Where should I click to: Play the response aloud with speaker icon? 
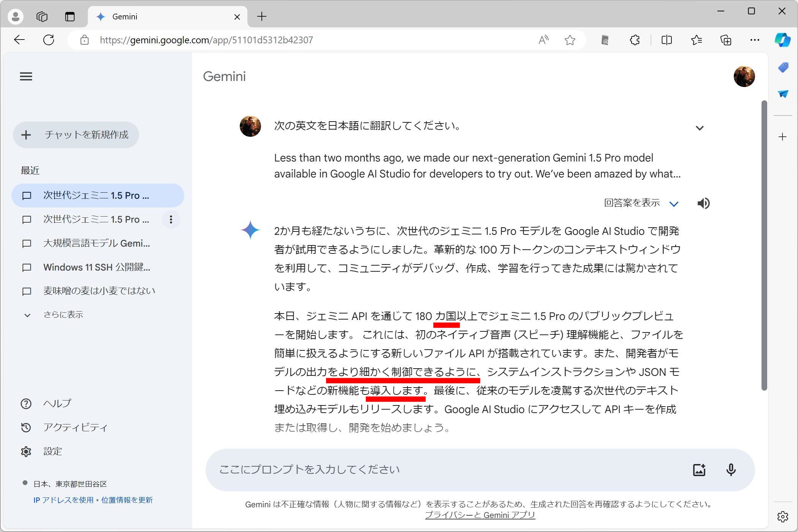(703, 203)
